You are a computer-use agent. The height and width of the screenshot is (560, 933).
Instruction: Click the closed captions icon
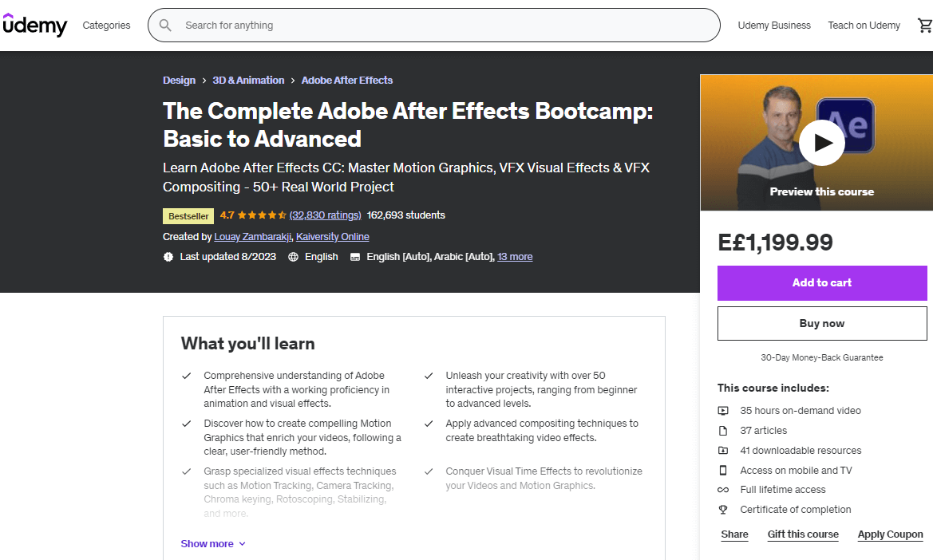pos(355,257)
